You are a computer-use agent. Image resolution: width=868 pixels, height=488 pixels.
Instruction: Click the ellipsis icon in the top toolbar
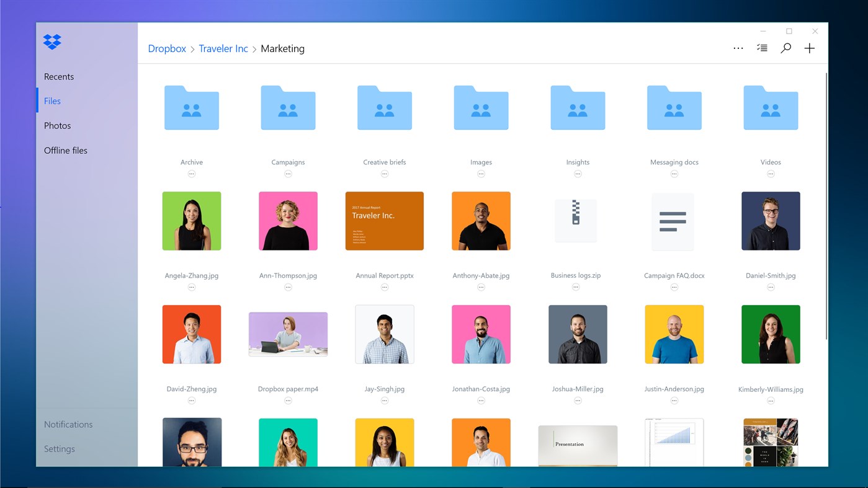(x=738, y=48)
